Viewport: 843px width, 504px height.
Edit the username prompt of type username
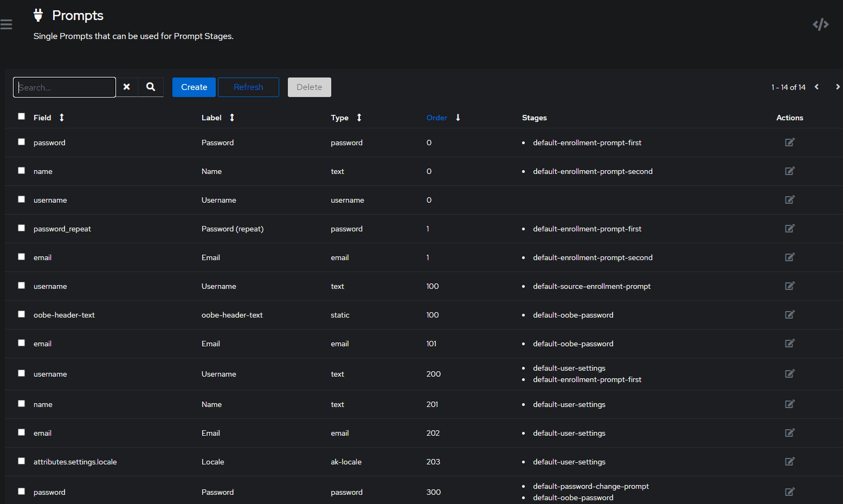789,199
